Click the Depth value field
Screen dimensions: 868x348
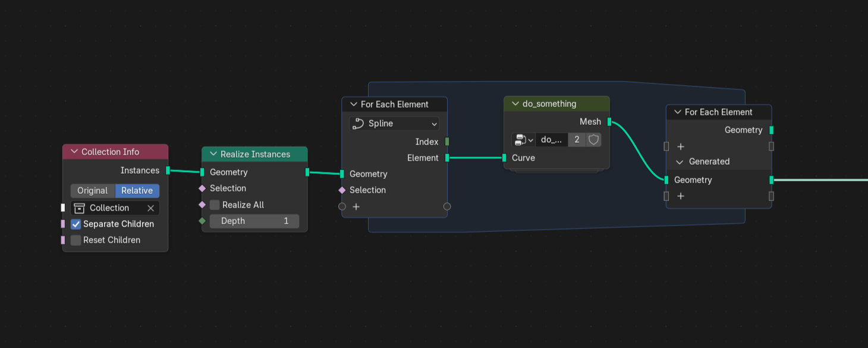pos(254,221)
